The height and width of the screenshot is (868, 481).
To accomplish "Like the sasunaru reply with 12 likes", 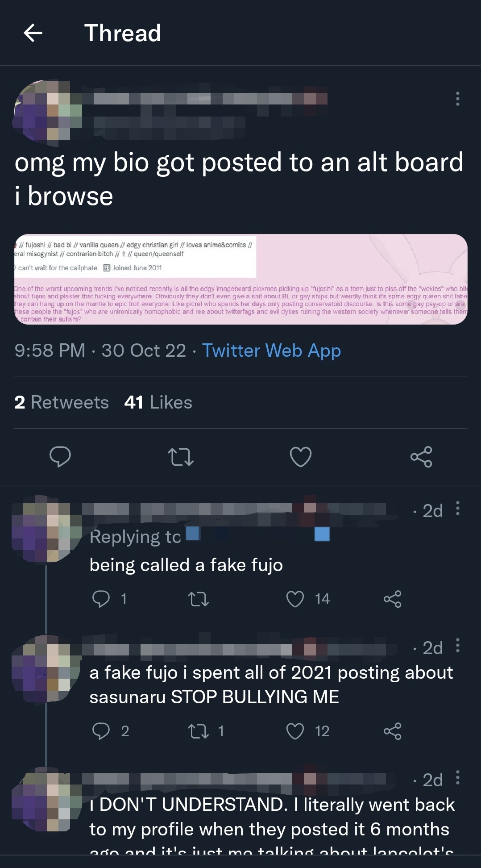I will click(x=295, y=731).
